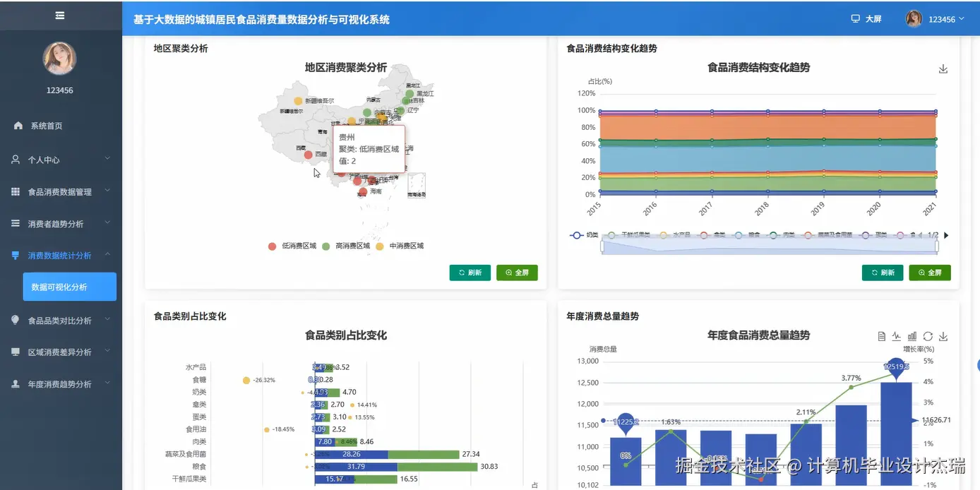
Task: Click right handle of data zoom slider
Action: click(937, 246)
